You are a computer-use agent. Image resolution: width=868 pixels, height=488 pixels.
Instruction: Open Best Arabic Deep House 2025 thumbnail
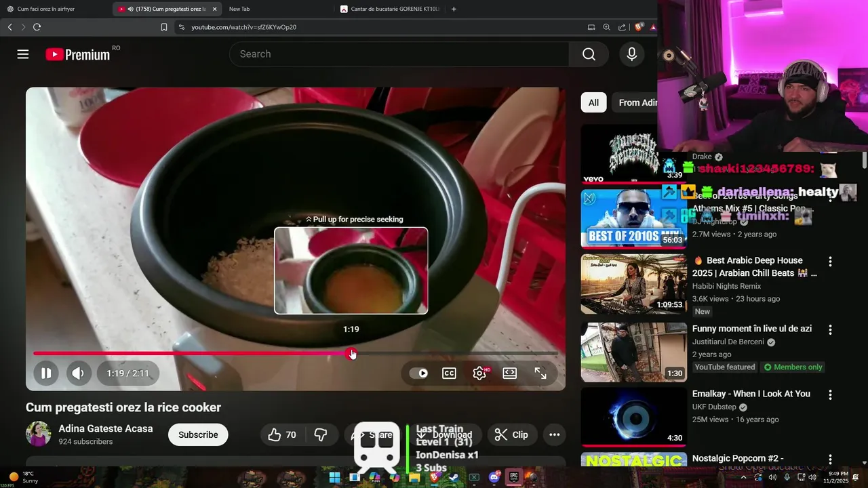click(633, 283)
